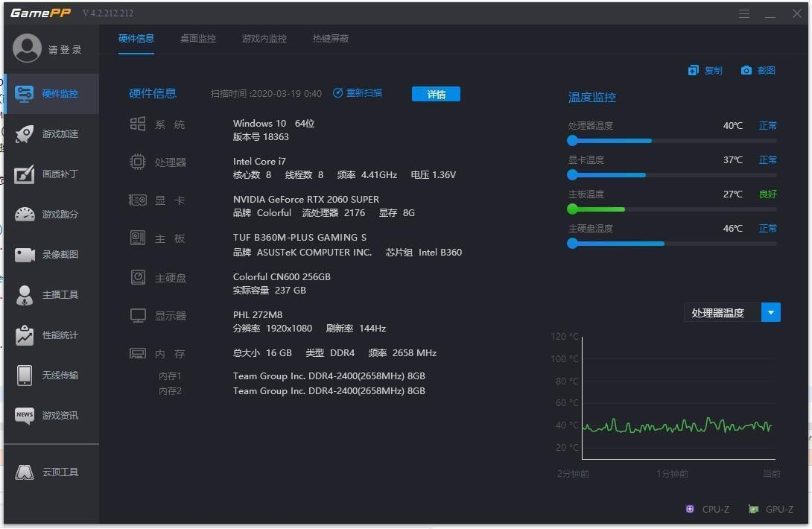Image resolution: width=812 pixels, height=529 pixels.
Task: Click the user avatar login icon
Action: pyautogui.click(x=27, y=48)
